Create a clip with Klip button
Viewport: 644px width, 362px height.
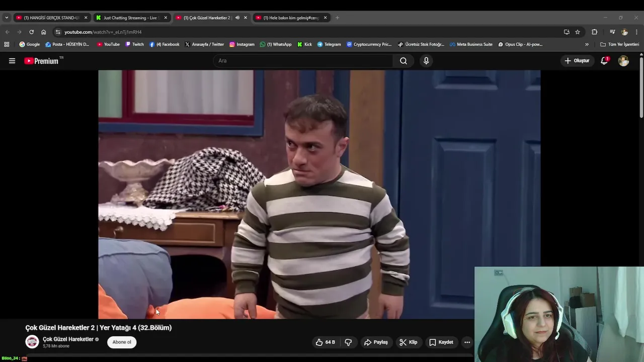tap(408, 342)
